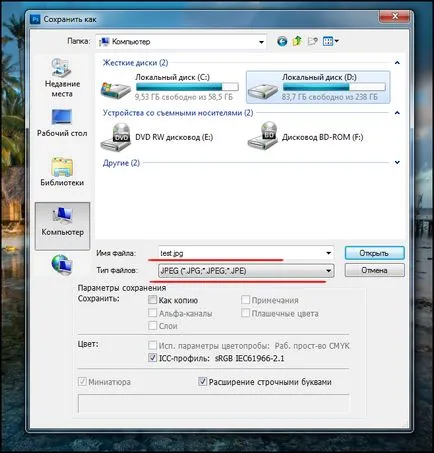Collapse the 'Жесткие диски (2)' group
This screenshot has width=434, height=453.
397,63
